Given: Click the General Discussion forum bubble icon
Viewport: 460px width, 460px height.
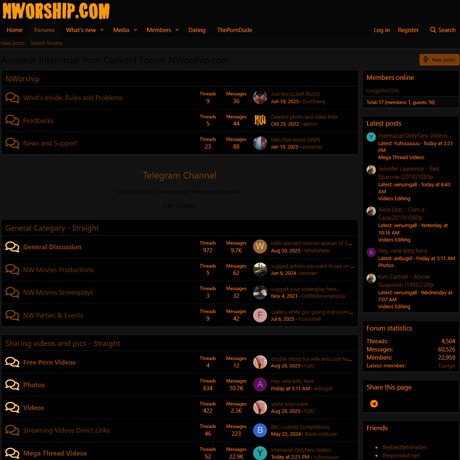Looking at the screenshot, I should click(x=12, y=247).
